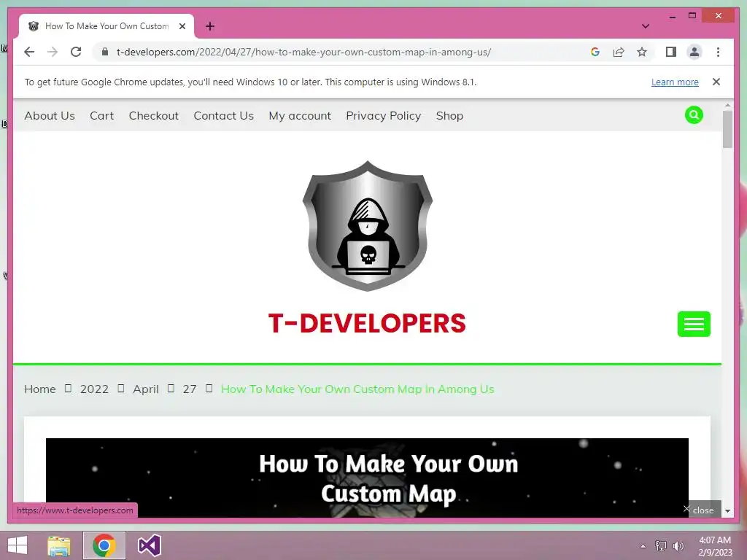The width and height of the screenshot is (747, 560).
Task: Open the Windows Start menu
Action: click(x=18, y=545)
